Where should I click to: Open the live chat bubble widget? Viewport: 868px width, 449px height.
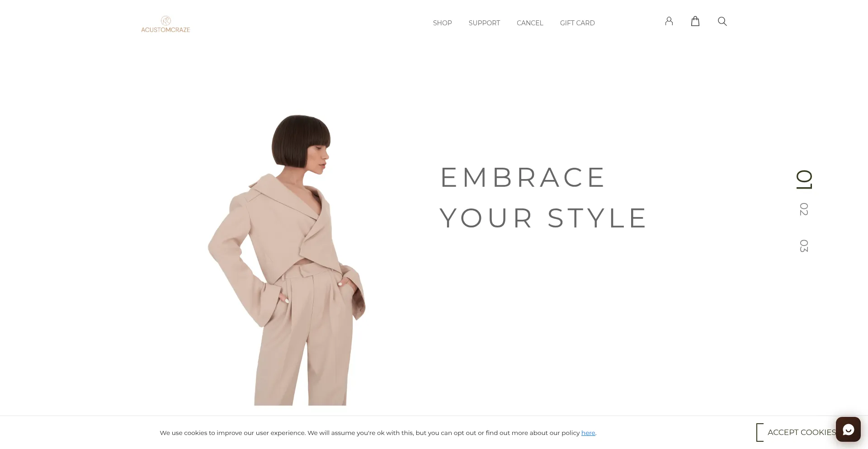pyautogui.click(x=848, y=429)
